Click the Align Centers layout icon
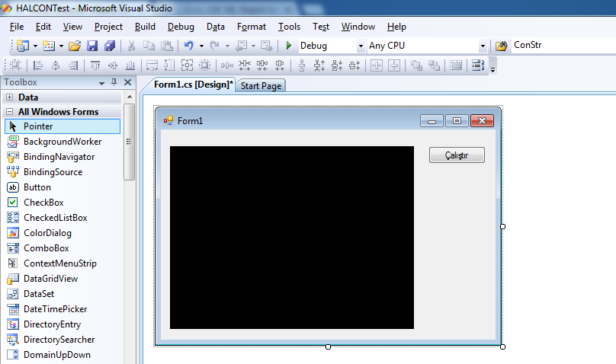The width and height of the screenshot is (616, 364). pyautogui.click(x=56, y=65)
